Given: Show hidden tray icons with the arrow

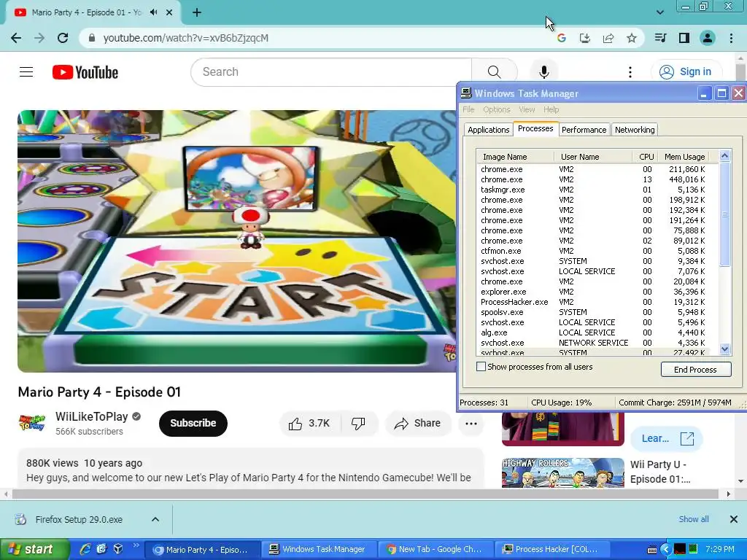Looking at the screenshot, I should coord(665,550).
